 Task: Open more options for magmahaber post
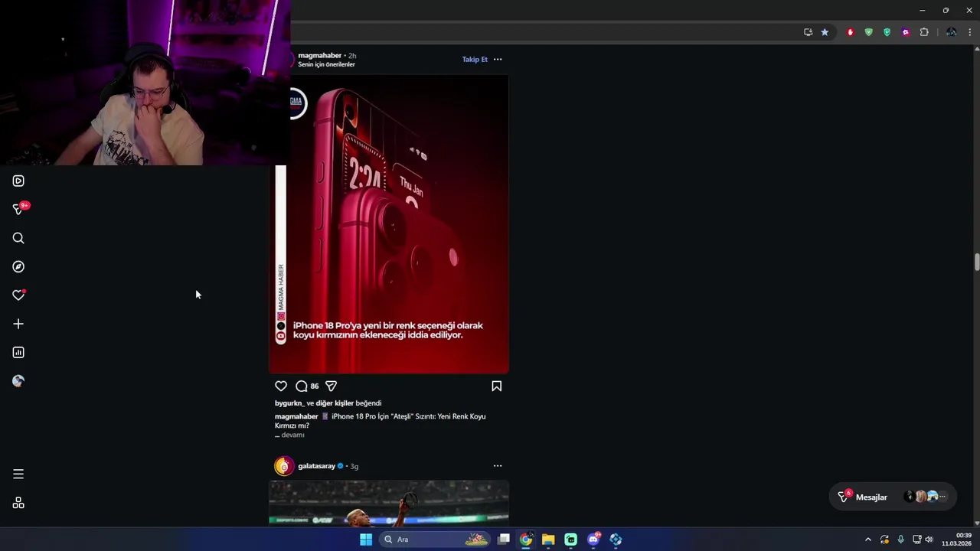pyautogui.click(x=498, y=60)
